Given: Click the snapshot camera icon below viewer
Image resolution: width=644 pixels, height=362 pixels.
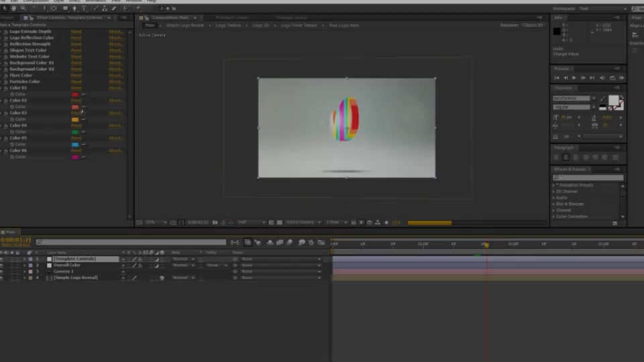Looking at the screenshot, I should [215, 223].
